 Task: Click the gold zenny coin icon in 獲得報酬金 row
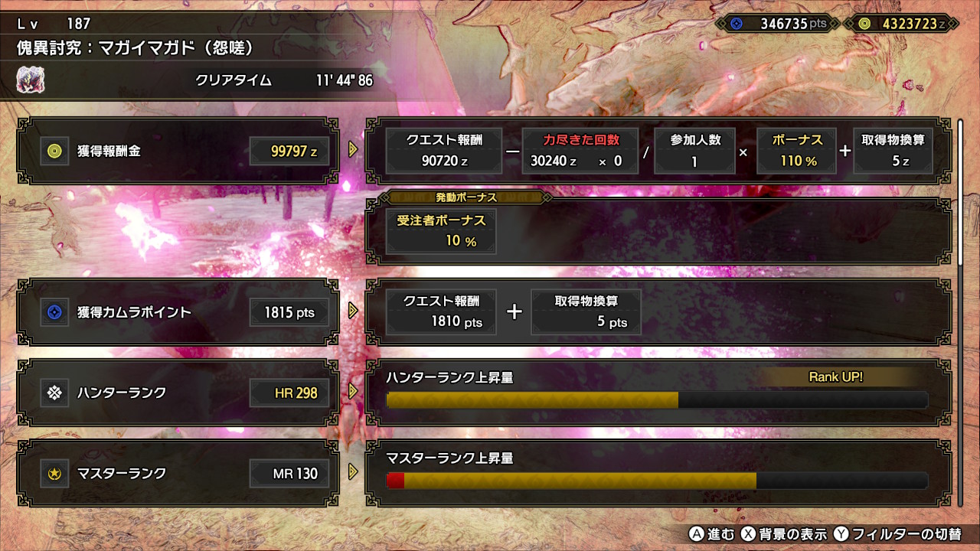click(54, 152)
